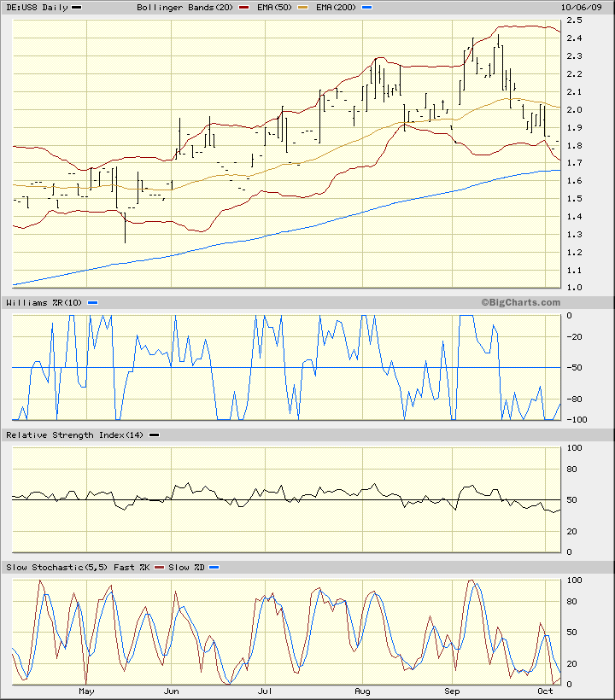
Task: Click the EMA(200) legend label
Action: pos(336,7)
